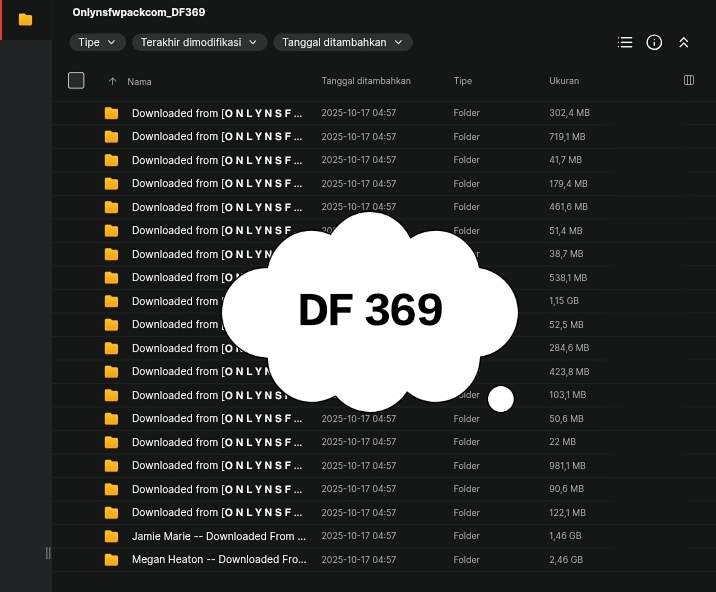716x592 pixels.
Task: Click the folder icon of the 52,5 MB row
Action: pos(111,325)
